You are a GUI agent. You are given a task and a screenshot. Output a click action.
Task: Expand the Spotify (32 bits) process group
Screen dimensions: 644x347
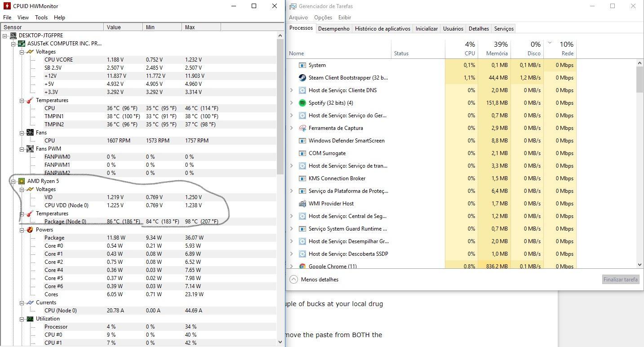(x=291, y=103)
